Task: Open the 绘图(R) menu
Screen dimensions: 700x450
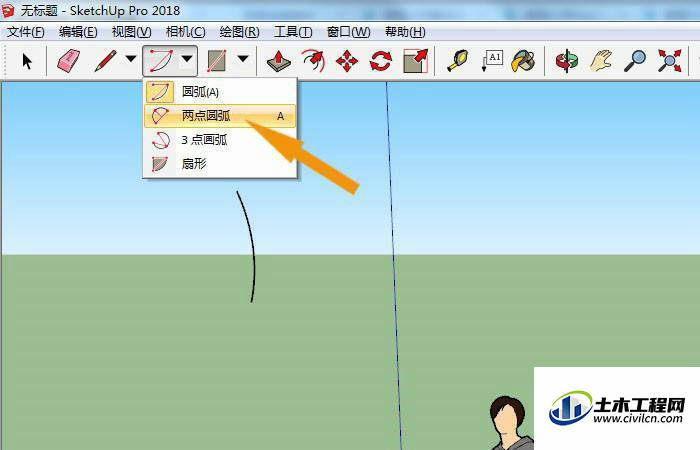Action: (239, 32)
